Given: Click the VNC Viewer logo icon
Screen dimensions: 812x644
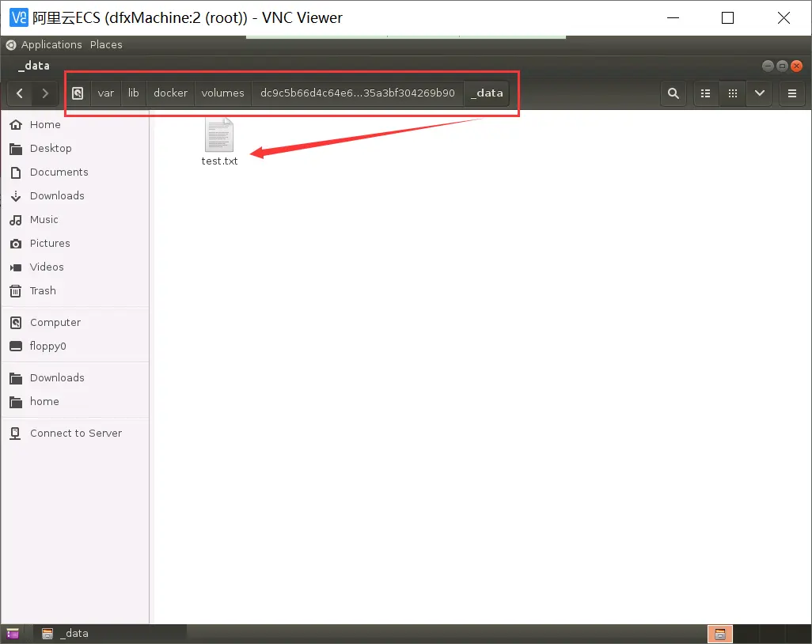Looking at the screenshot, I should 19,17.
